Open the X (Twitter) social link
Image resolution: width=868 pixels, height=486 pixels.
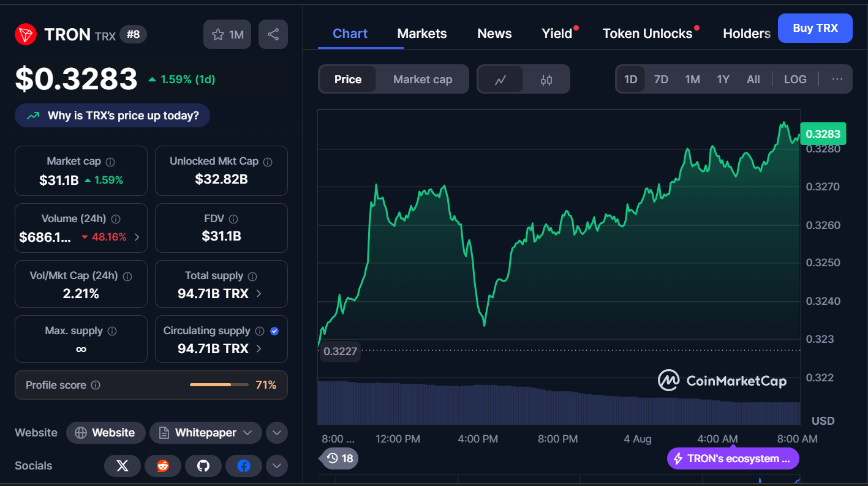(123, 466)
